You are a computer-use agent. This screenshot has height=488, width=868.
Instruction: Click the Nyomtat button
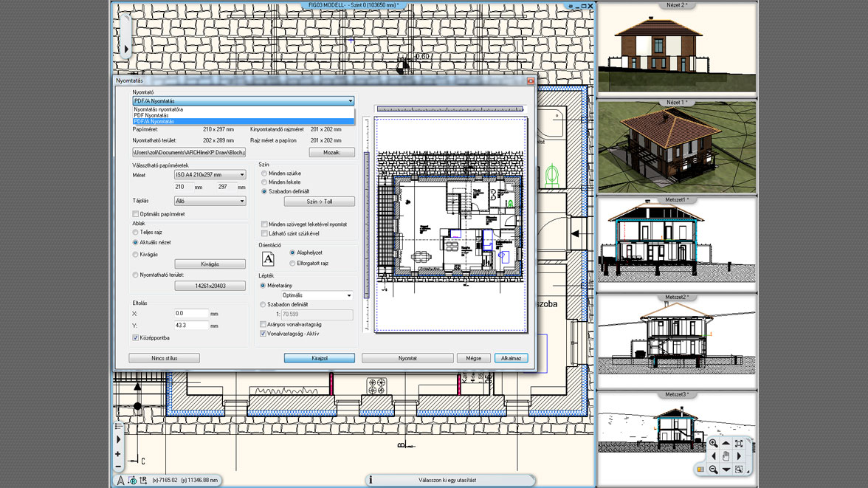(407, 358)
